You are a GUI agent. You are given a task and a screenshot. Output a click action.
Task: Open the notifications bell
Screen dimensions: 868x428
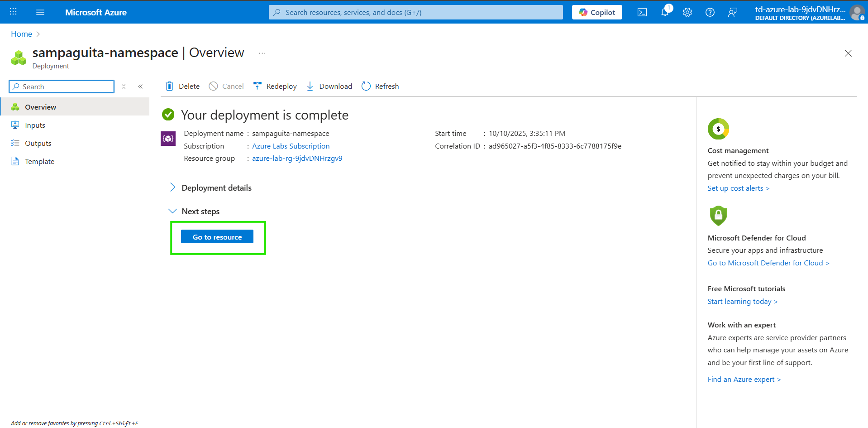[664, 12]
